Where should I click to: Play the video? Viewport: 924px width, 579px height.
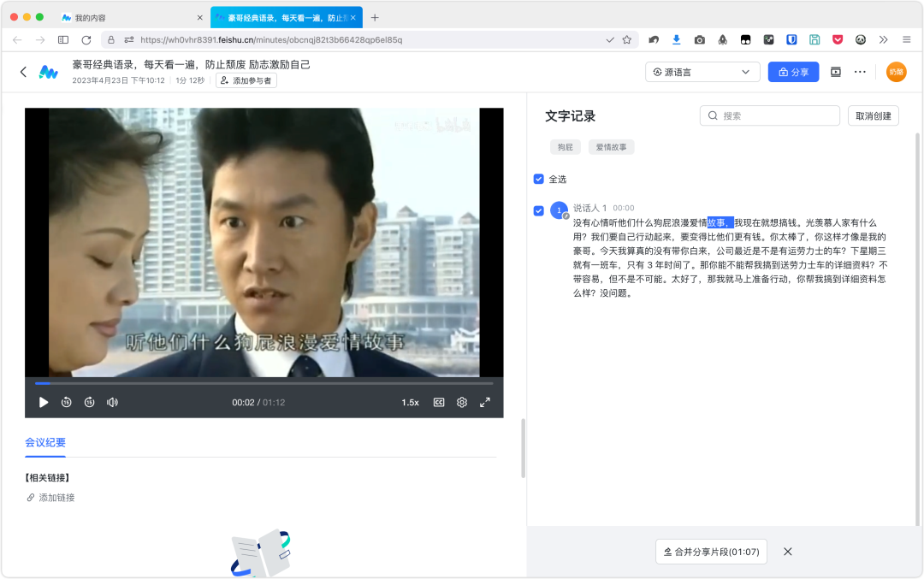point(44,402)
